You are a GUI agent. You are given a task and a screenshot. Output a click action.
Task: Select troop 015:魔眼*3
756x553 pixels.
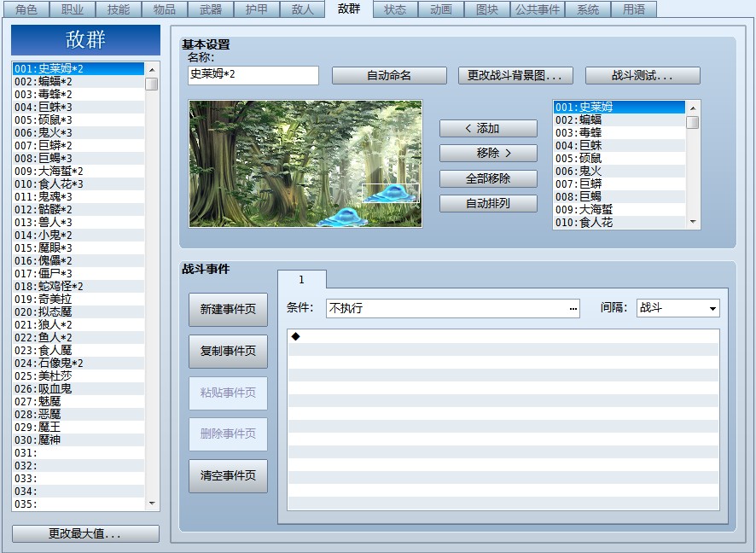pyautogui.click(x=79, y=247)
